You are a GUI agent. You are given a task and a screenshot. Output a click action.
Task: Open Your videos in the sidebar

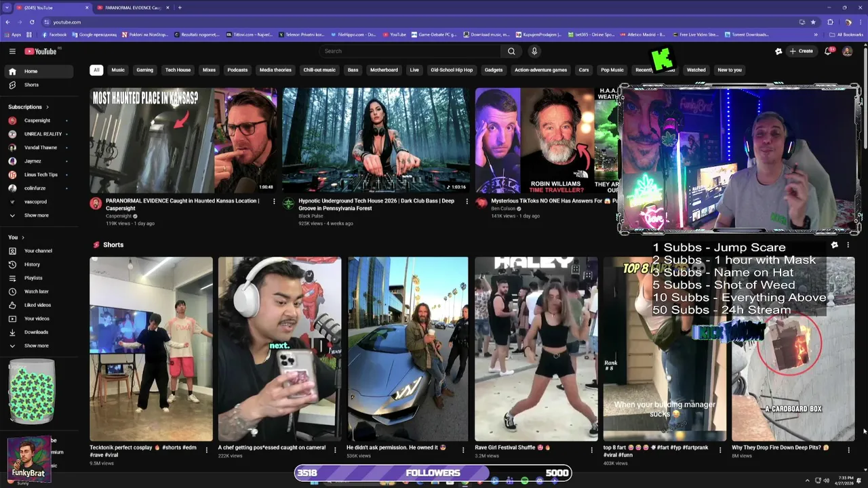pyautogui.click(x=39, y=319)
